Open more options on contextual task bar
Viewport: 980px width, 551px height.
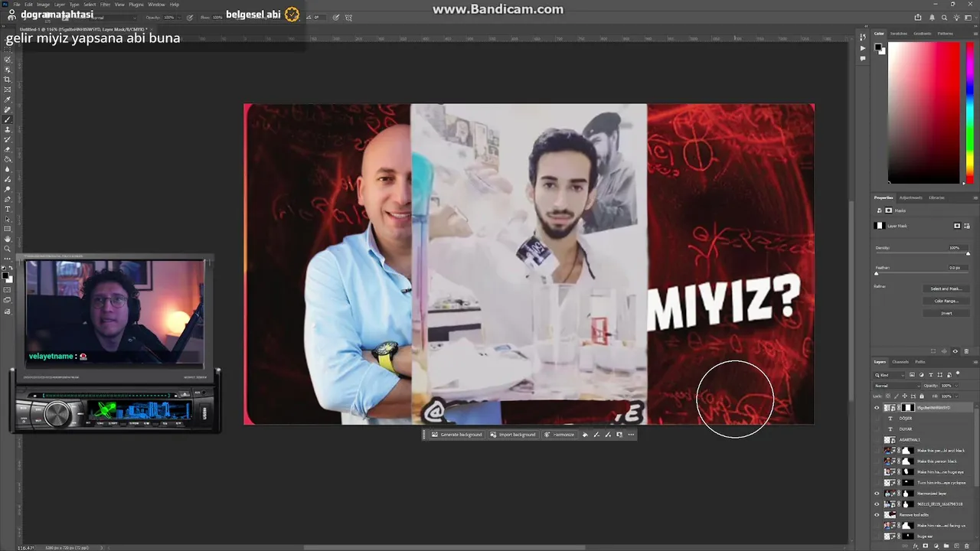pos(631,435)
